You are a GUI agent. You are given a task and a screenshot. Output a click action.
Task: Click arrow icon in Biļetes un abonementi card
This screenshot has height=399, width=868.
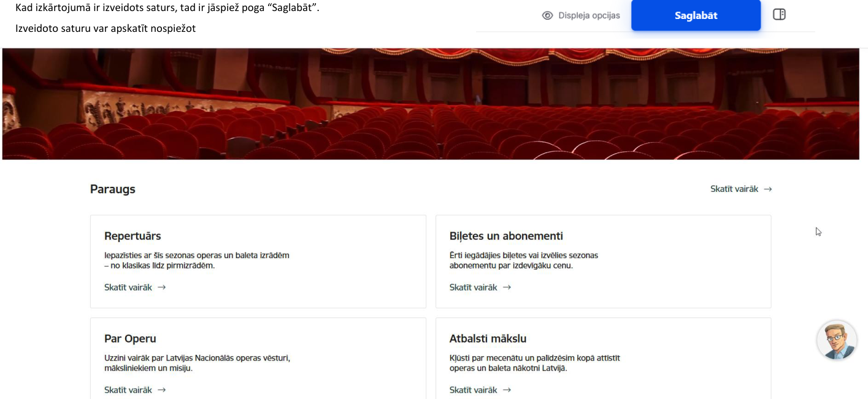(507, 287)
